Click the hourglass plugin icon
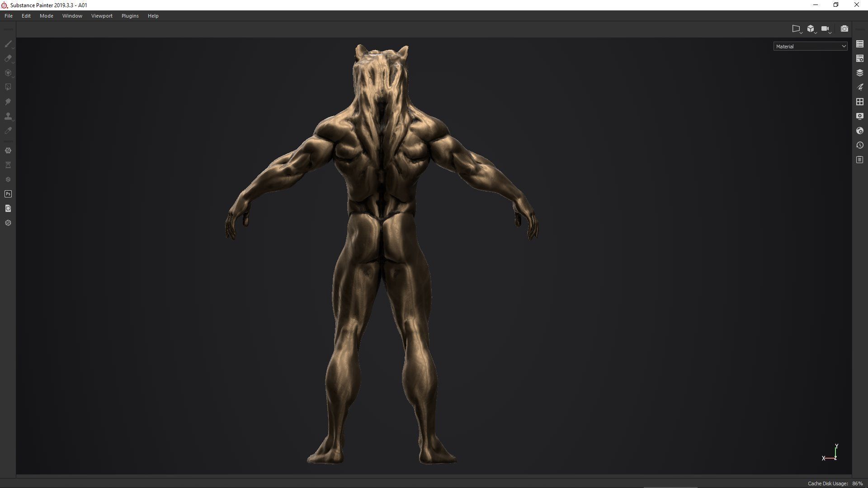The height and width of the screenshot is (488, 868). 8,165
